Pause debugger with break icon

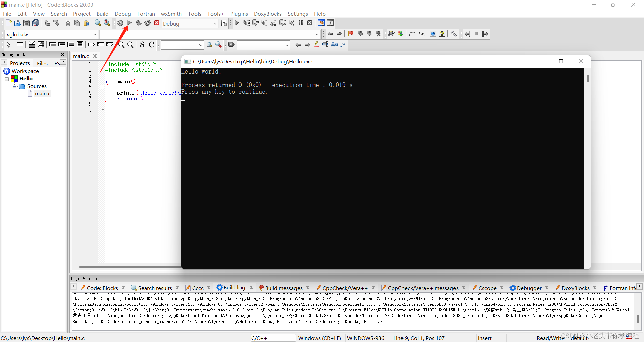click(301, 23)
